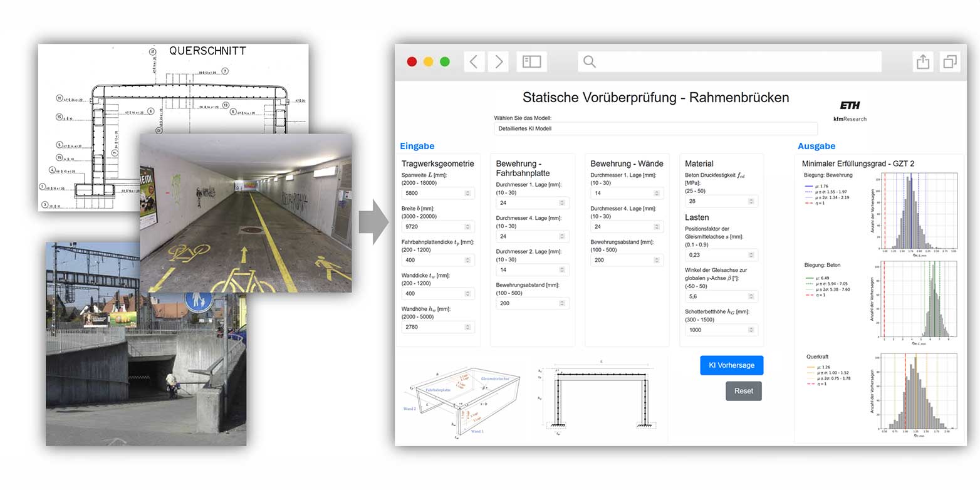Click stepper on Fahrbahnplatte Bewehrungsabstand field
Screen dimensions: 980x490
[562, 303]
